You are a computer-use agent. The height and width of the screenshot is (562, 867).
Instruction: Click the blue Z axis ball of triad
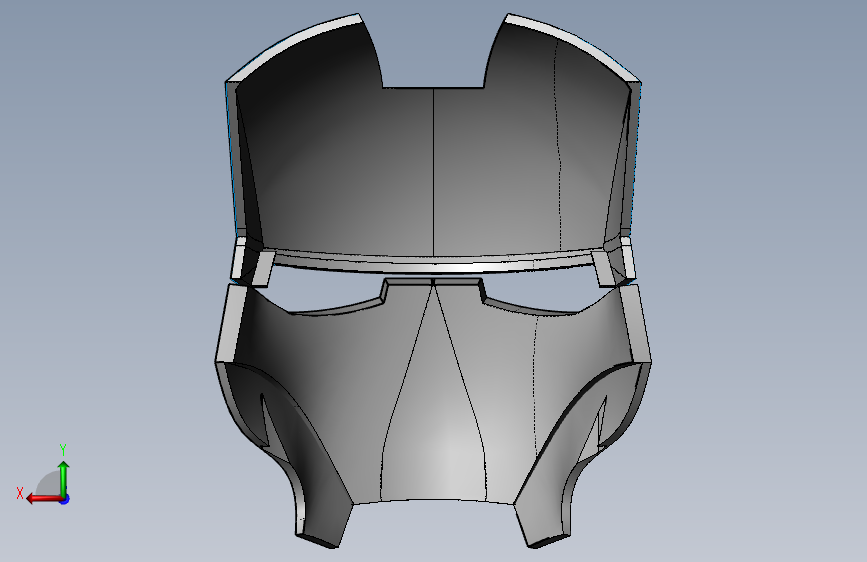[x=65, y=499]
